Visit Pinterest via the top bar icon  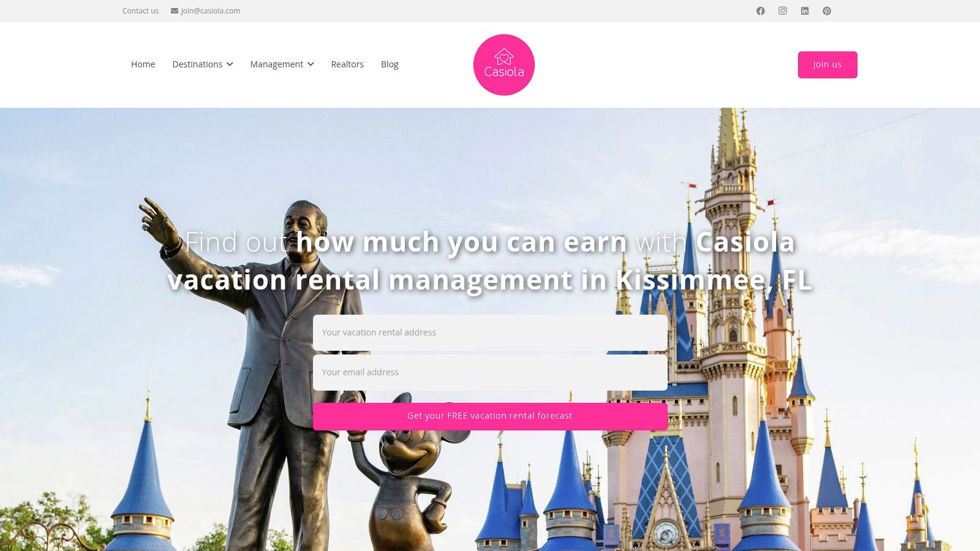(x=827, y=11)
